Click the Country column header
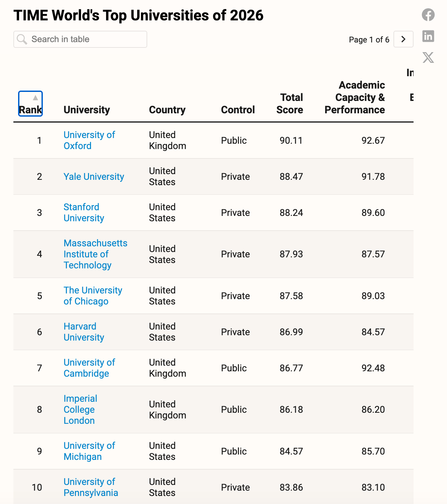This screenshot has width=447, height=504. tap(167, 110)
